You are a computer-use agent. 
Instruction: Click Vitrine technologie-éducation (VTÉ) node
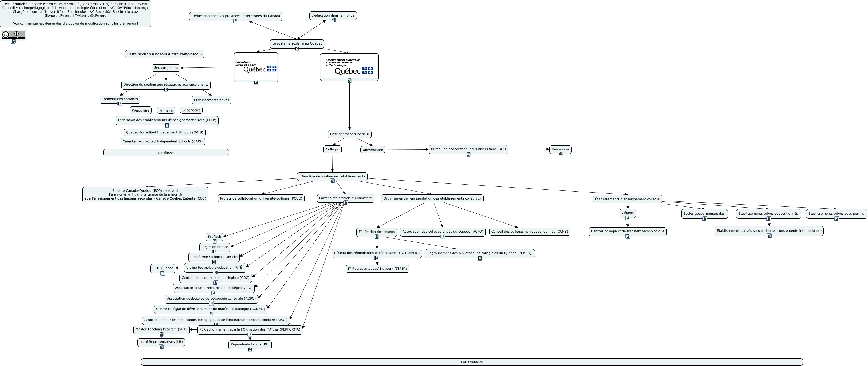point(215,268)
